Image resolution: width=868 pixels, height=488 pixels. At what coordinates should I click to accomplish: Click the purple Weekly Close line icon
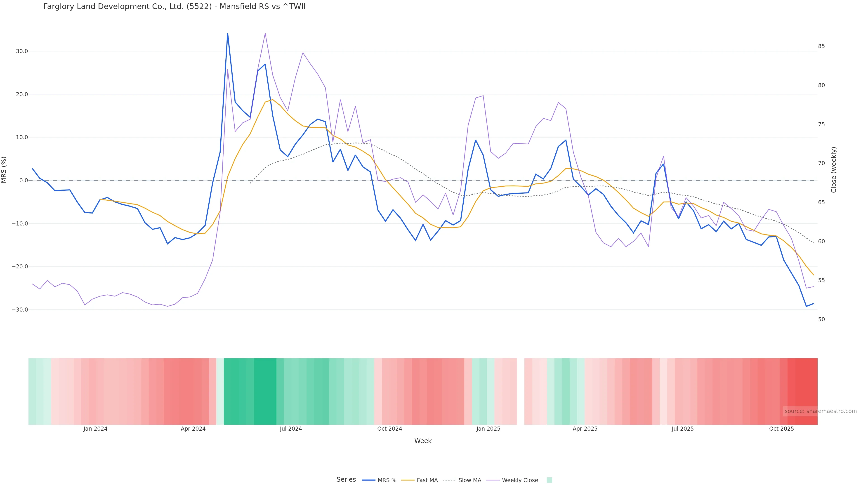(493, 480)
